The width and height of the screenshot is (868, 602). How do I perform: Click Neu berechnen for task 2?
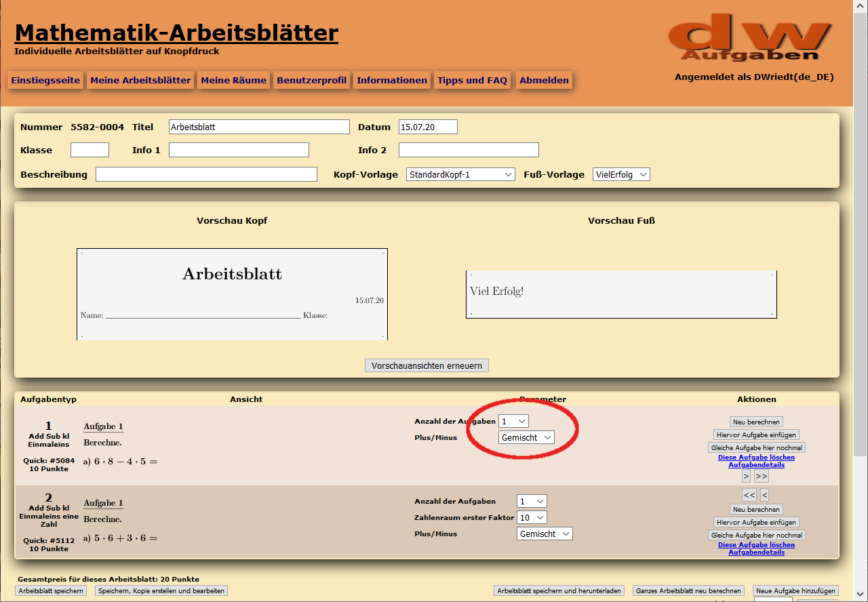tap(756, 509)
